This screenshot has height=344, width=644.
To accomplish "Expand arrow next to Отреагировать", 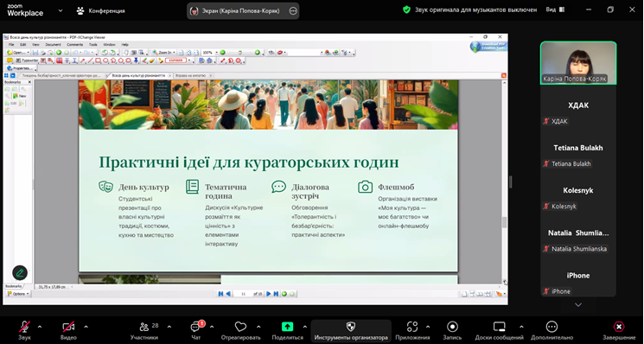I will coord(258,327).
